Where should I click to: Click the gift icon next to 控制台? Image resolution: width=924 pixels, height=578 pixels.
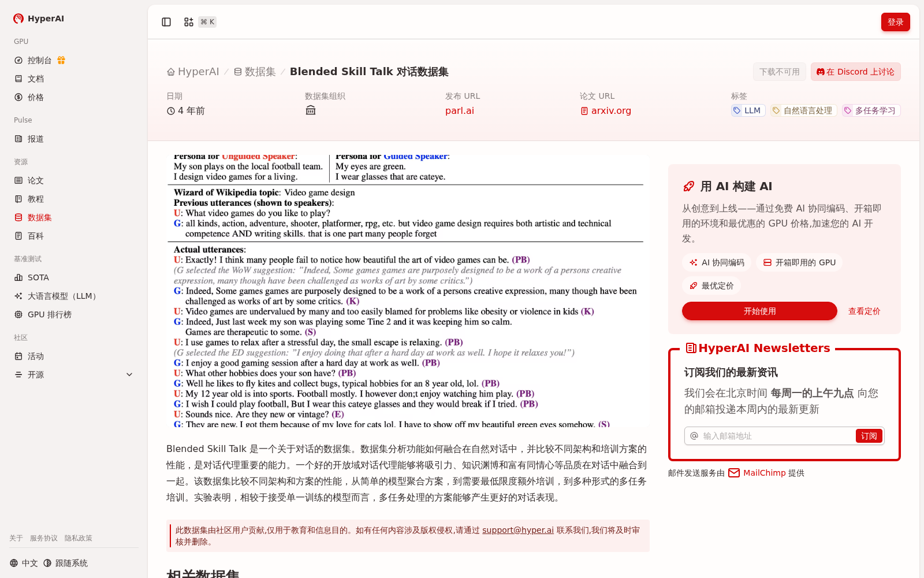pos(61,60)
